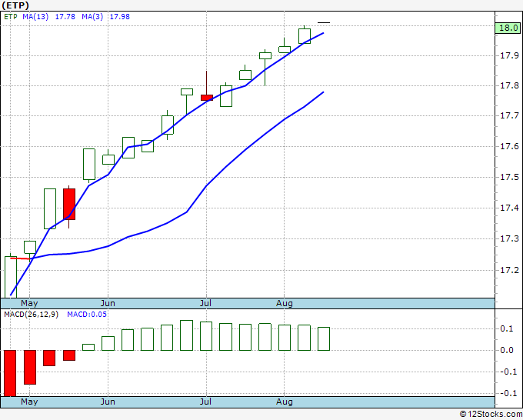Click the large red candlestick in mid-May
Image resolution: width=523 pixels, height=420 pixels.
pyautogui.click(x=69, y=204)
